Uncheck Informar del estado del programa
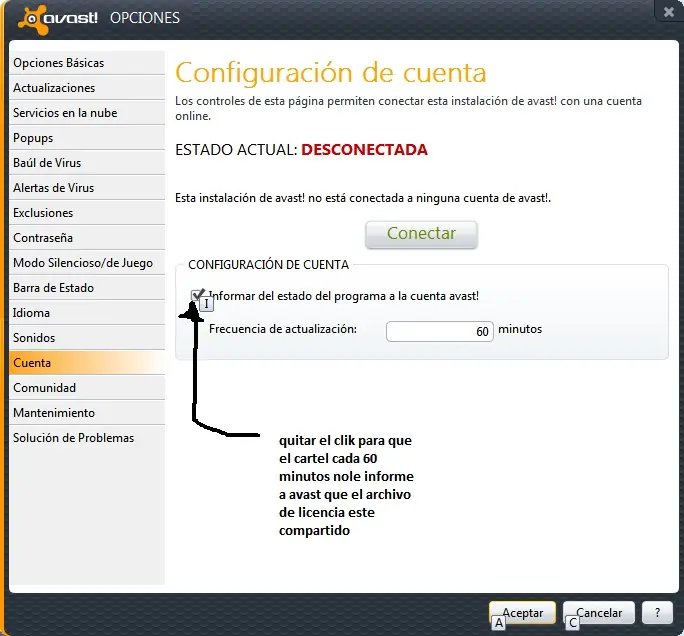The image size is (684, 636). pos(197,295)
